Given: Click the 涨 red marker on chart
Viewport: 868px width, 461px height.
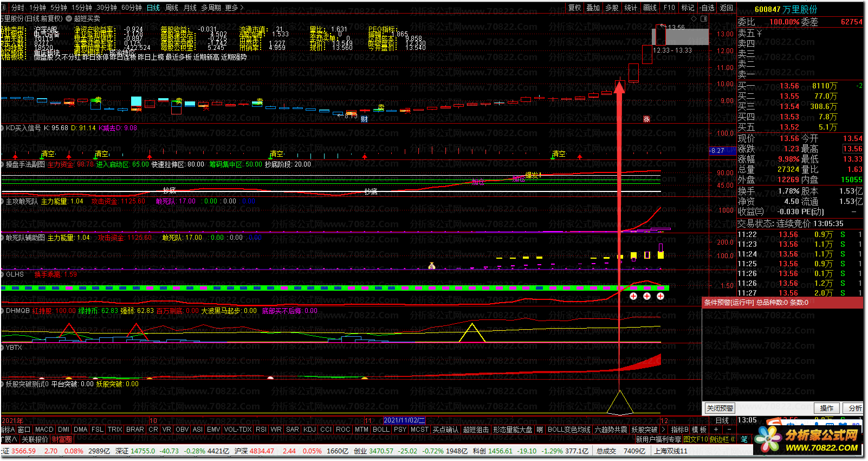Looking at the screenshot, I should click(x=646, y=119).
